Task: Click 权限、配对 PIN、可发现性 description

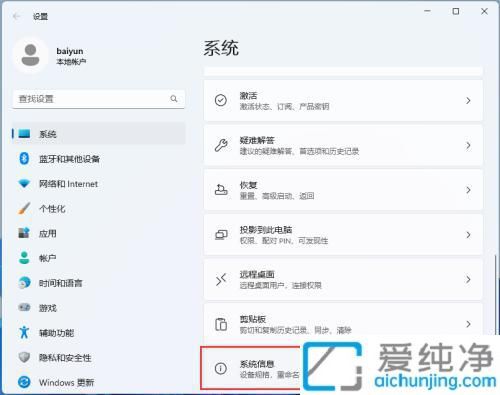Action: [284, 241]
